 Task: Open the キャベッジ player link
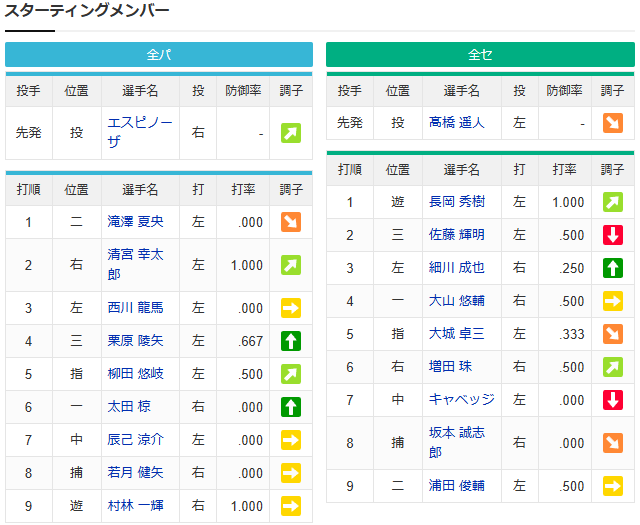(x=461, y=400)
